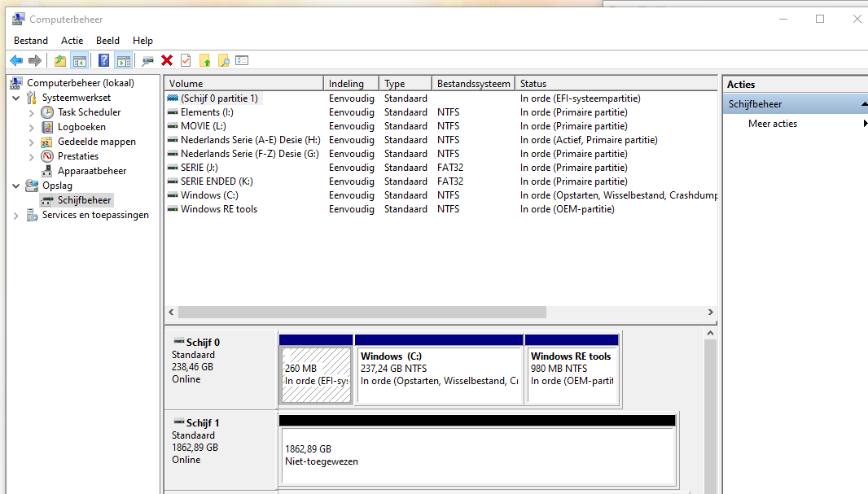This screenshot has width=868, height=494.
Task: Click the yellow page with magnifier icon
Action: click(224, 60)
